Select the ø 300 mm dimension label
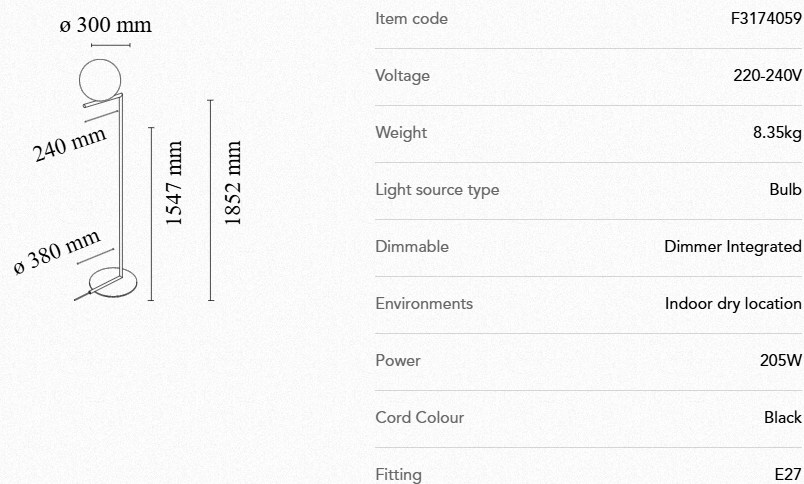Viewport: 804px width, 484px height. [x=105, y=26]
